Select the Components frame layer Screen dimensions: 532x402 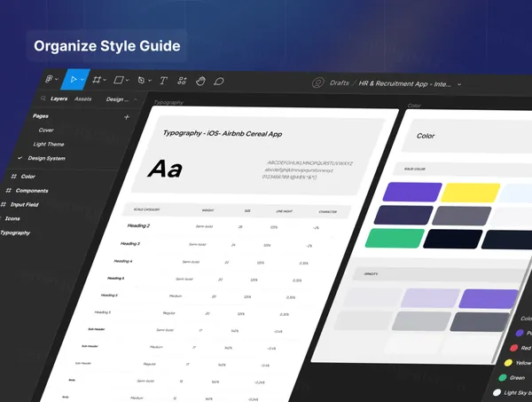tap(31, 190)
